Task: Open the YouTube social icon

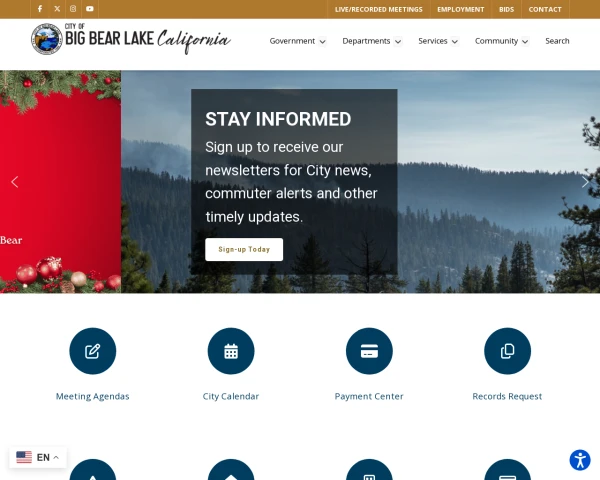Action: (90, 9)
